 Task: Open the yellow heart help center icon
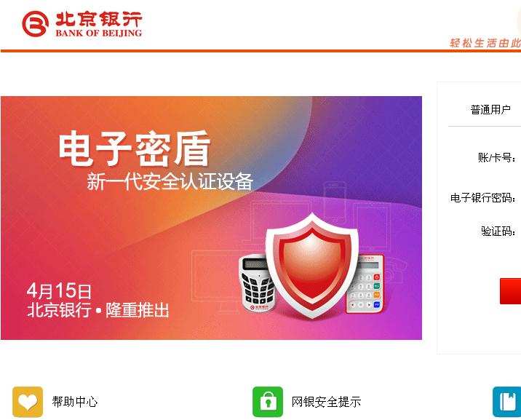[28, 402]
